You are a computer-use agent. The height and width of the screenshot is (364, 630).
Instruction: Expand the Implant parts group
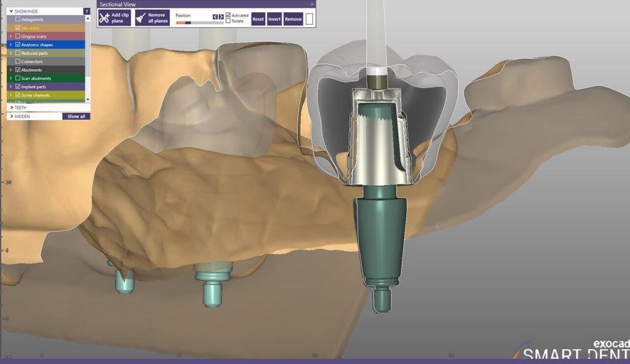(11, 87)
